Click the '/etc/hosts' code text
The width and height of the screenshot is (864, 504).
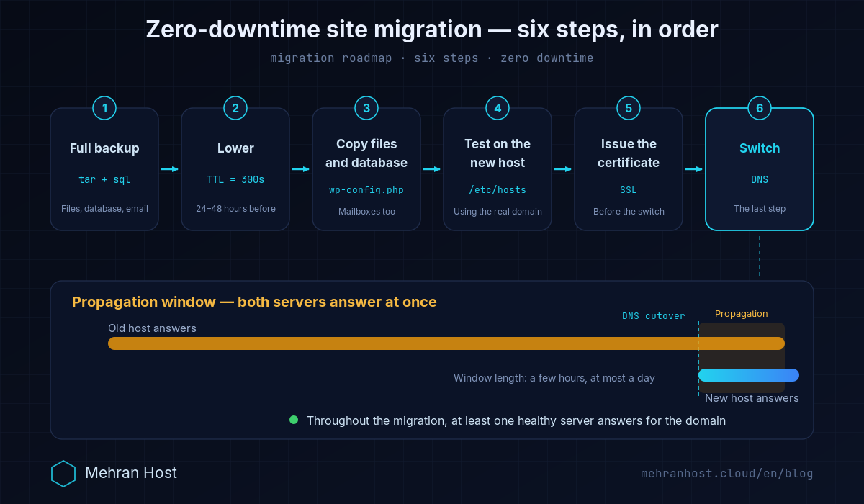coord(498,190)
